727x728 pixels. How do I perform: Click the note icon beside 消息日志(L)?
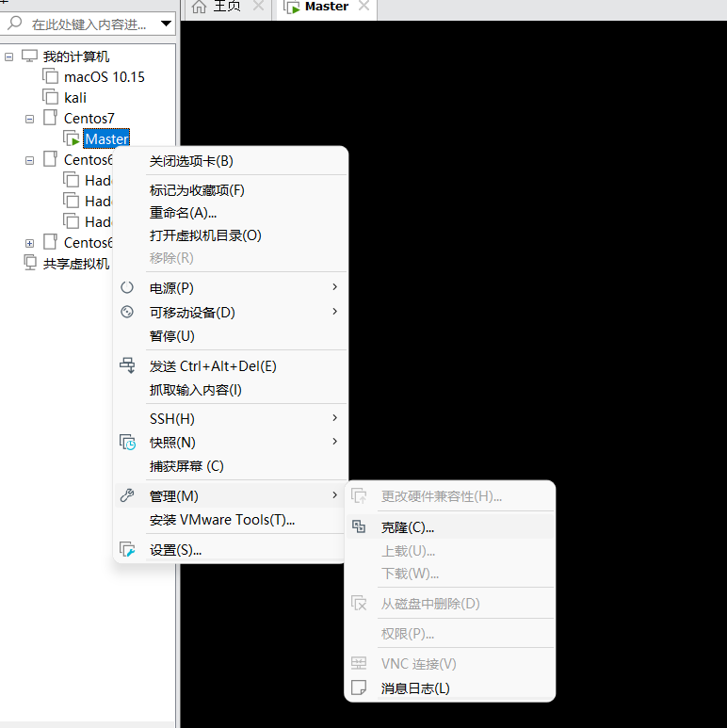click(x=359, y=688)
